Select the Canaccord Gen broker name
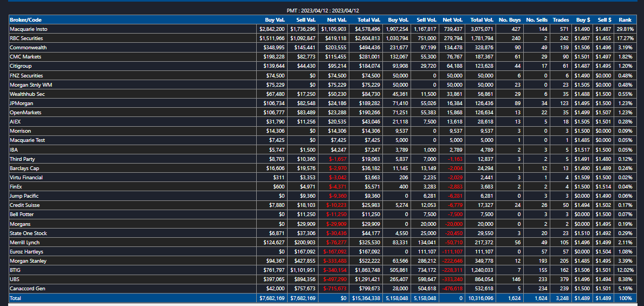Image resolution: width=644 pixels, height=306 pixels. point(27,289)
